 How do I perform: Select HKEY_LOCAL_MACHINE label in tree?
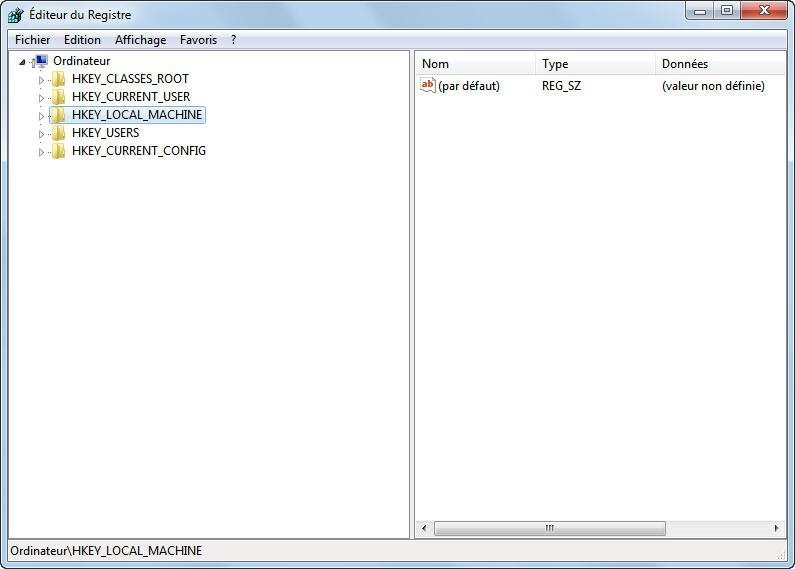point(137,115)
